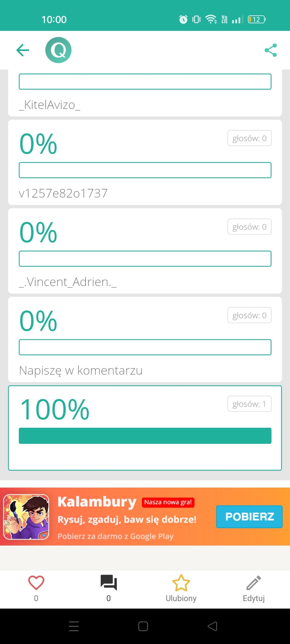Image resolution: width=290 pixels, height=644 pixels.
Task: Tap the "głosów: 1" vote count badge
Action: [249, 404]
